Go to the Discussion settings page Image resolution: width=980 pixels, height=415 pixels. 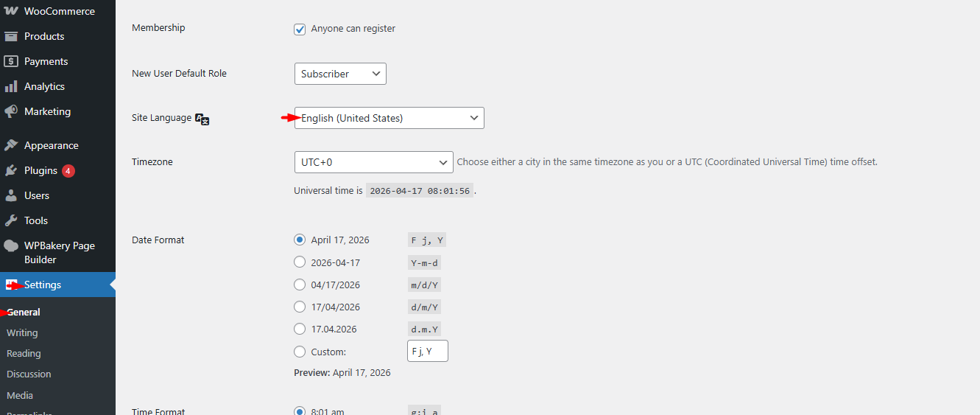29,374
